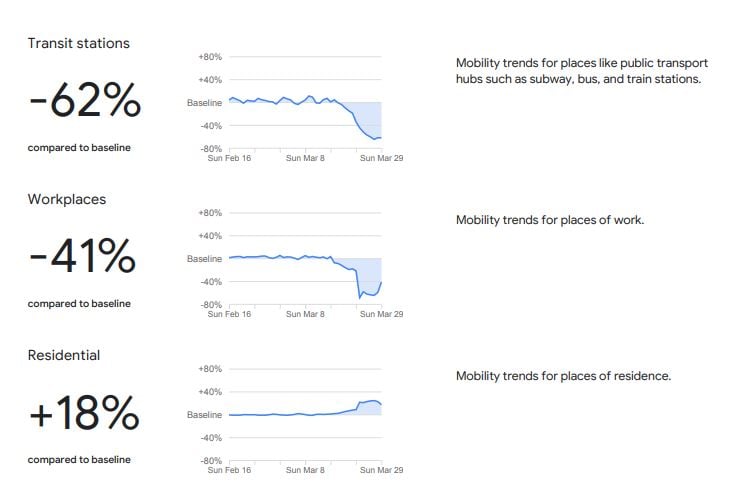Click the Transit stations heading

79,43
